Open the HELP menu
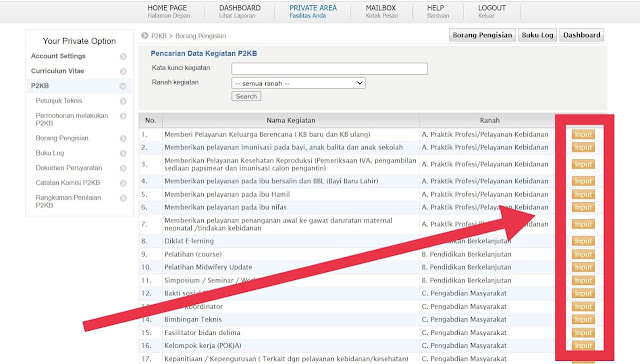 (x=438, y=11)
